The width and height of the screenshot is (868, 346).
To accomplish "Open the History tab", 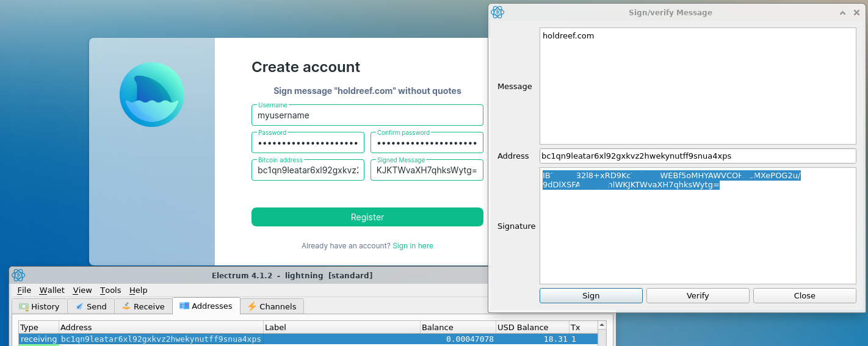I will click(x=40, y=306).
